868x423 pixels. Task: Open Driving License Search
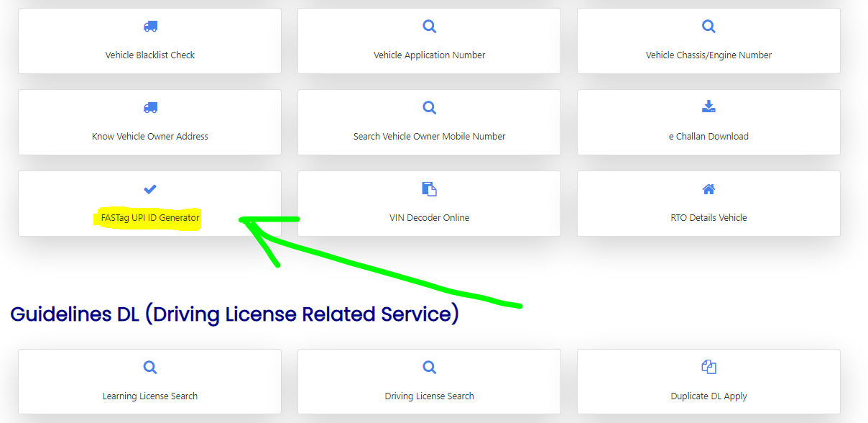pos(430,396)
